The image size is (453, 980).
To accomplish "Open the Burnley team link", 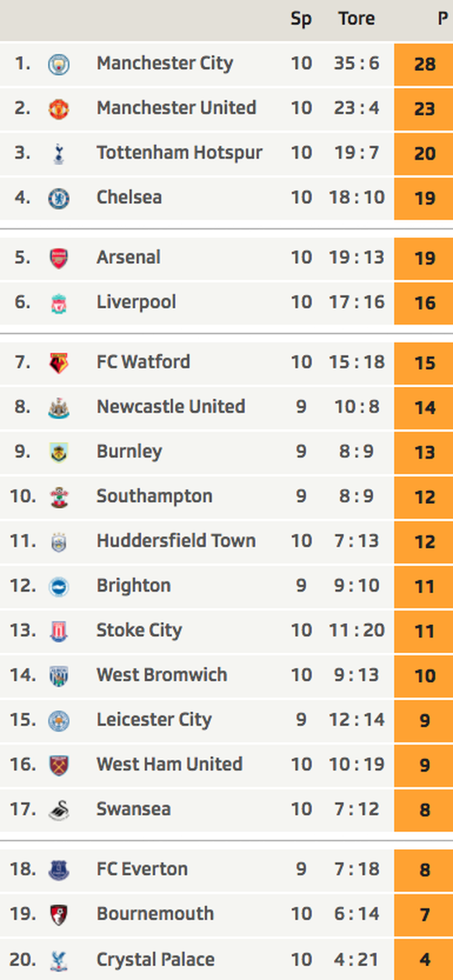I will point(129,451).
